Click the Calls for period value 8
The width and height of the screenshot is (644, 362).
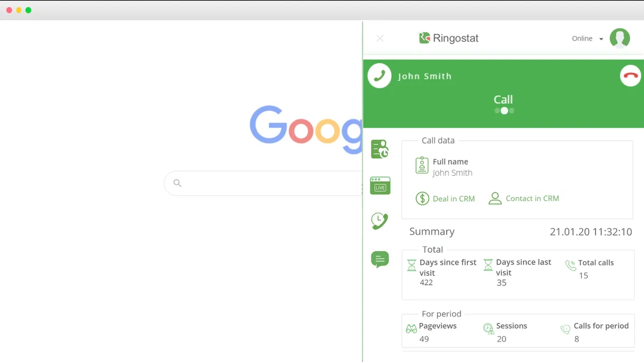pyautogui.click(x=576, y=339)
